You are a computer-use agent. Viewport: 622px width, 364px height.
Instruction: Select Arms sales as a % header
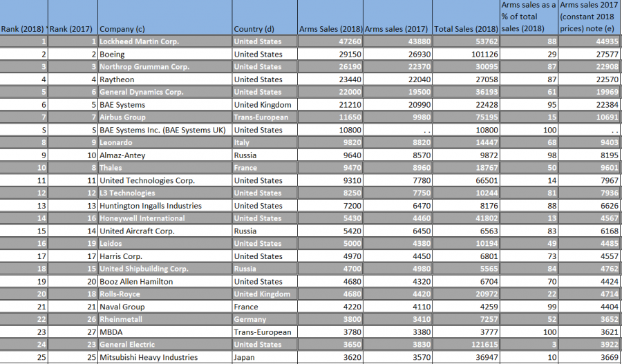point(529,17)
